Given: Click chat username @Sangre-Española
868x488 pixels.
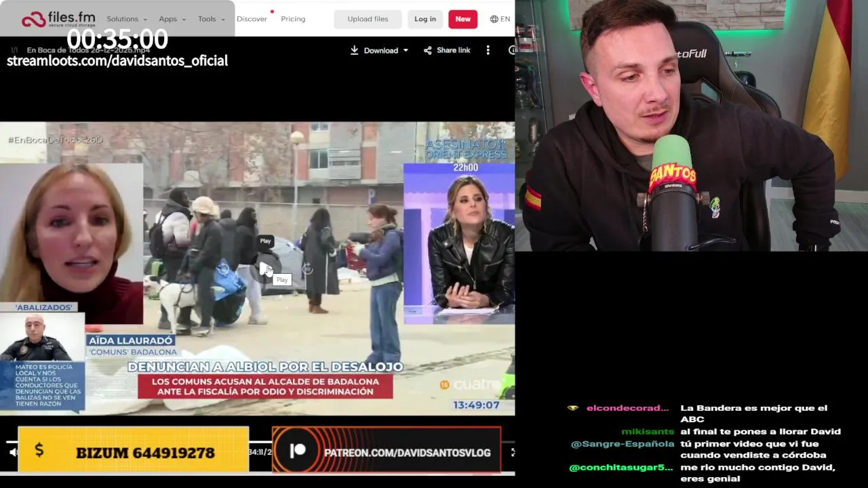Looking at the screenshot, I should 623,444.
